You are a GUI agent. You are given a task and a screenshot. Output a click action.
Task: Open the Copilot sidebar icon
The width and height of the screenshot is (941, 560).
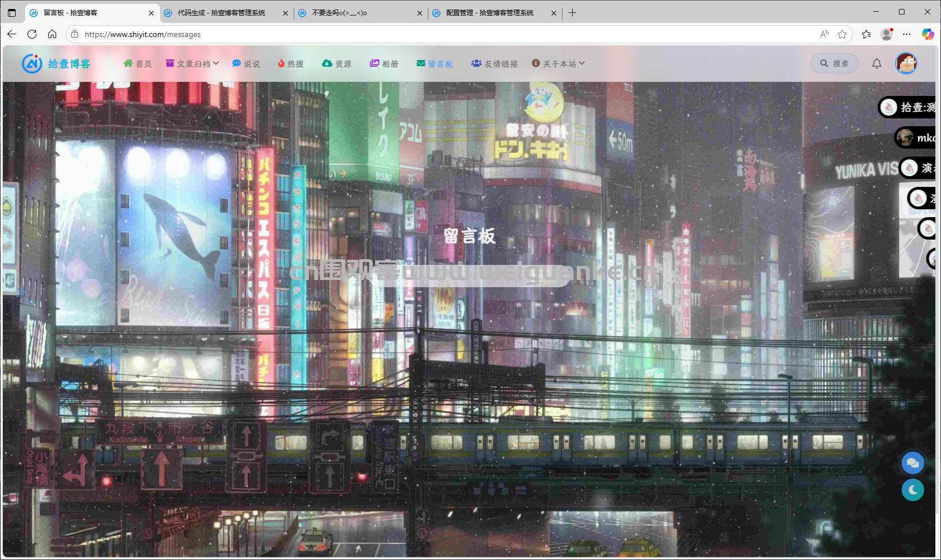pyautogui.click(x=928, y=34)
